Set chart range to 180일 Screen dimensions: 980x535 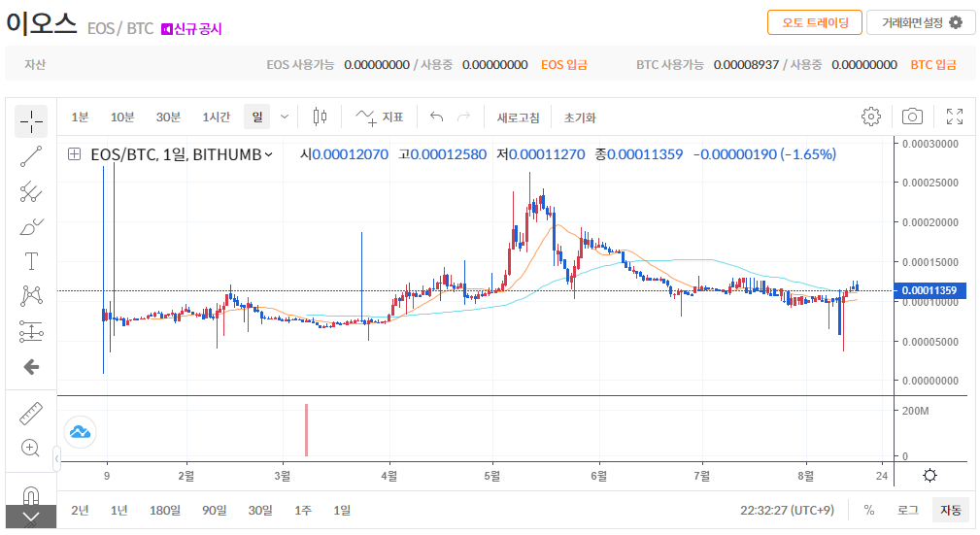(x=165, y=511)
